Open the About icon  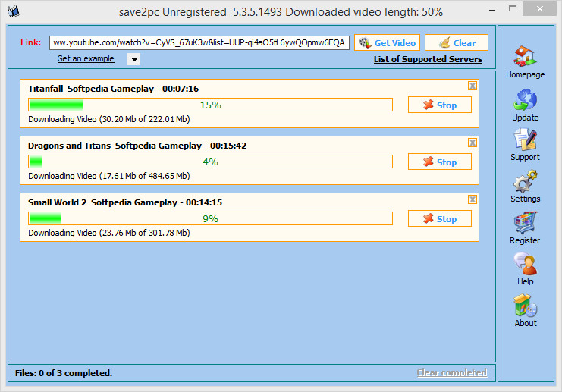coord(525,306)
